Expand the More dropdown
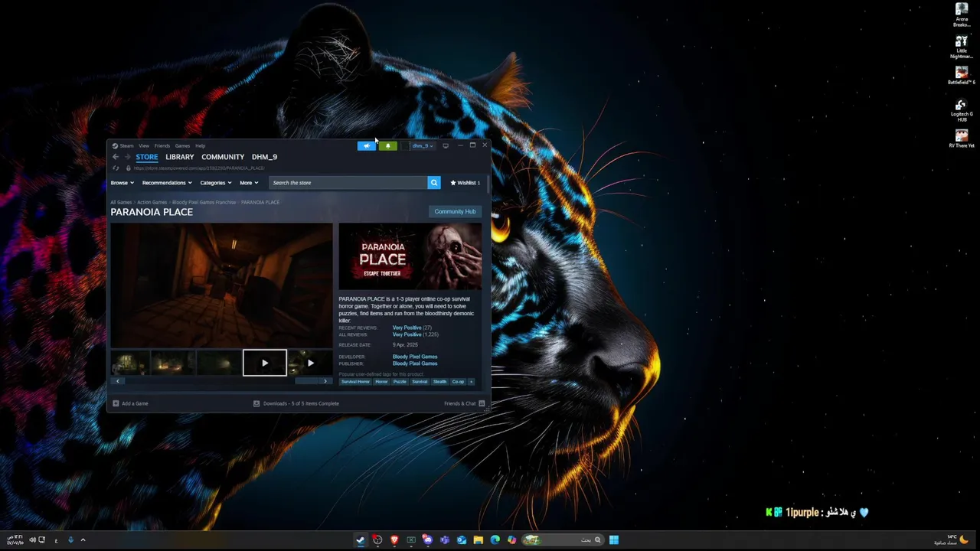Screen dimensions: 980x551 point(249,183)
